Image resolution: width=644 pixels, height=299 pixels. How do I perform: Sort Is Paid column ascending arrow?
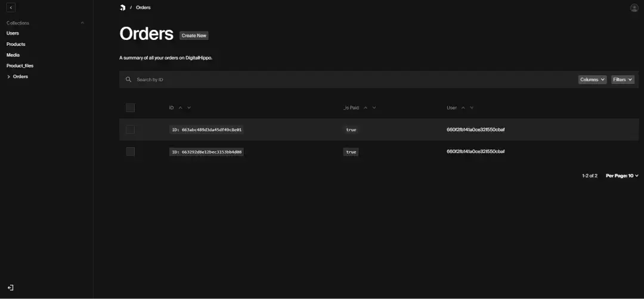(366, 108)
